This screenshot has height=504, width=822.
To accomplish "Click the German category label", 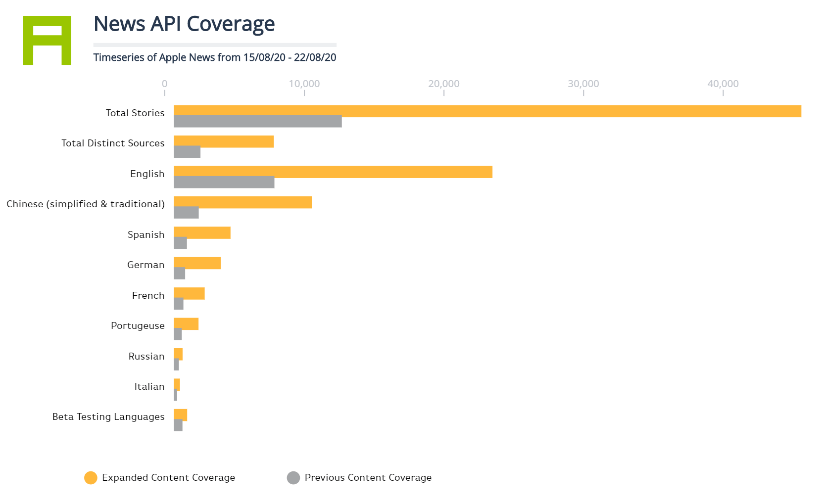I will click(145, 265).
